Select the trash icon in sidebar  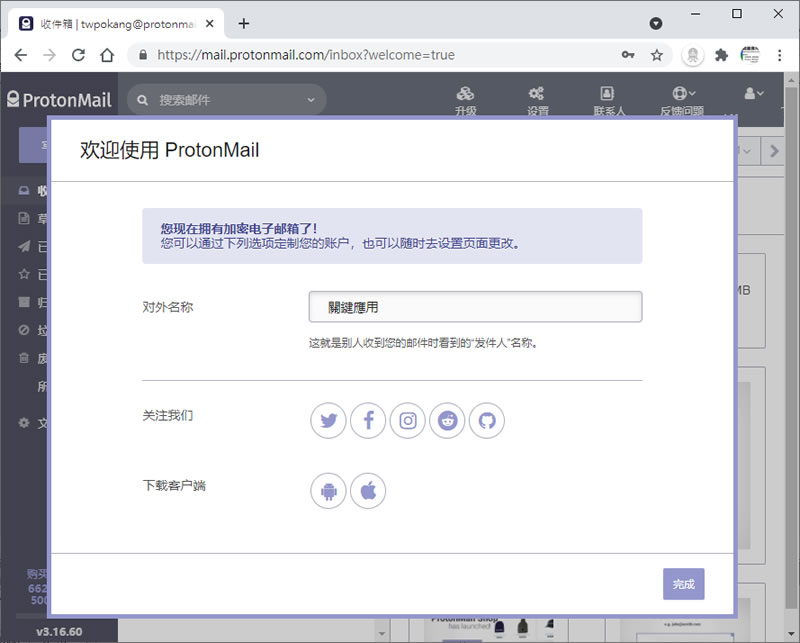pyautogui.click(x=24, y=358)
